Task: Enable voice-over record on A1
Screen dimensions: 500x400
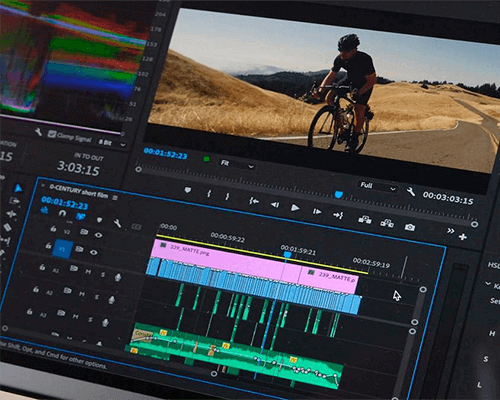Action: pos(117,277)
